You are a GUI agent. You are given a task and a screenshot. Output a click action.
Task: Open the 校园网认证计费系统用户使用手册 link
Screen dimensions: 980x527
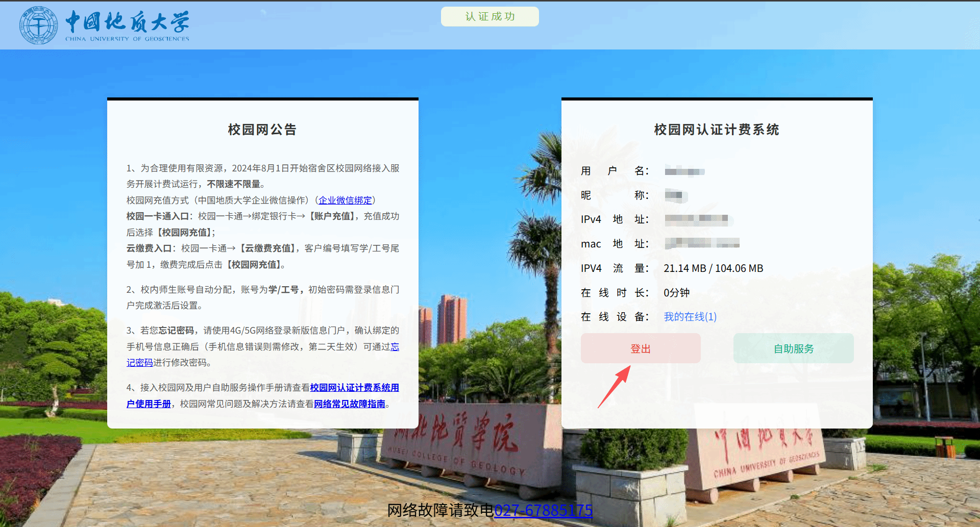(x=263, y=395)
